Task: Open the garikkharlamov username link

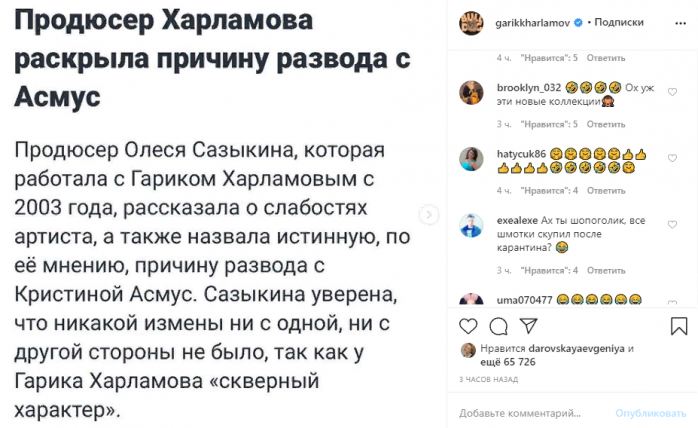Action: [526, 21]
